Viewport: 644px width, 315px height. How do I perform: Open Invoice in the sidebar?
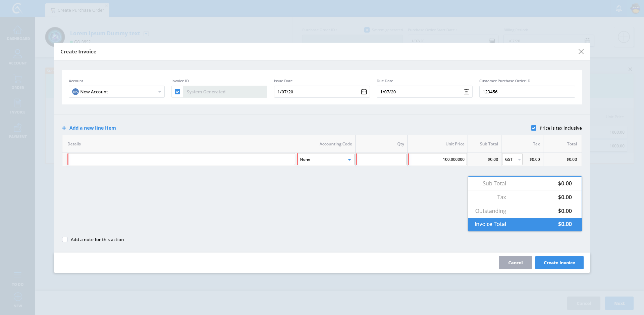(18, 106)
